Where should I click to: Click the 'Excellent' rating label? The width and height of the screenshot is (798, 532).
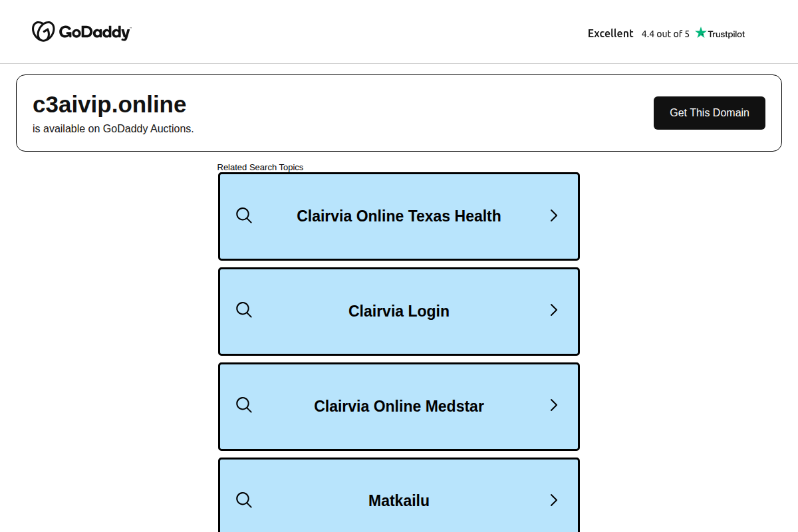coord(610,33)
